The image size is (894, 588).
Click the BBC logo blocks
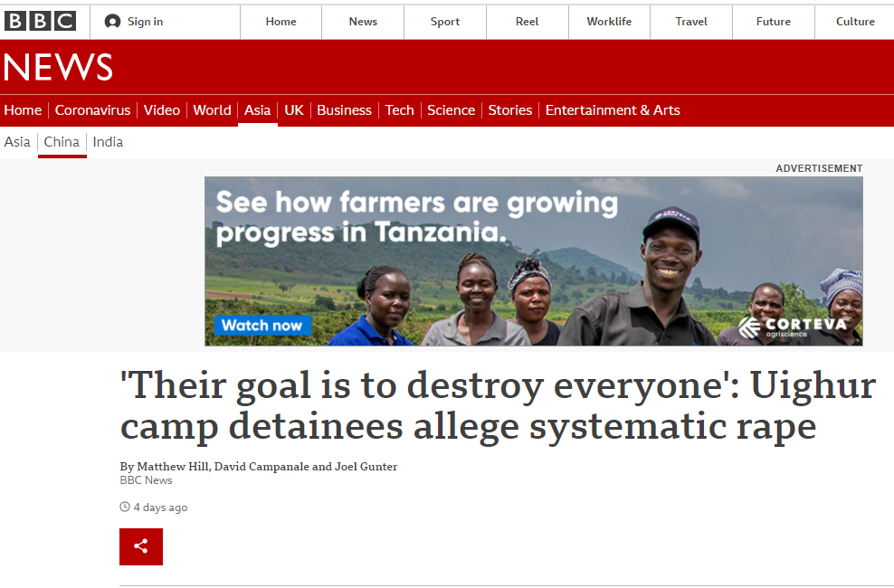40,21
